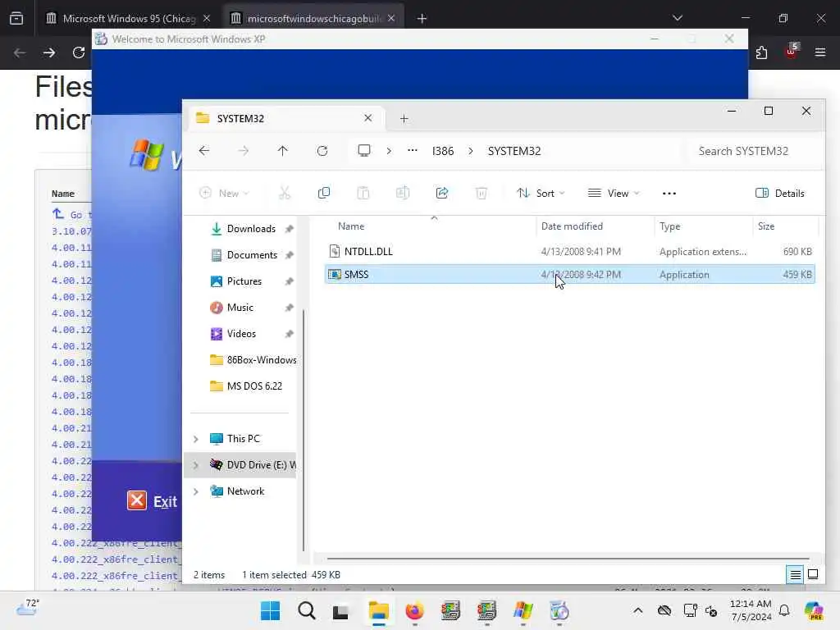Click the Firefox extensions puzzle icon
The height and width of the screenshot is (630, 840).
click(x=761, y=52)
